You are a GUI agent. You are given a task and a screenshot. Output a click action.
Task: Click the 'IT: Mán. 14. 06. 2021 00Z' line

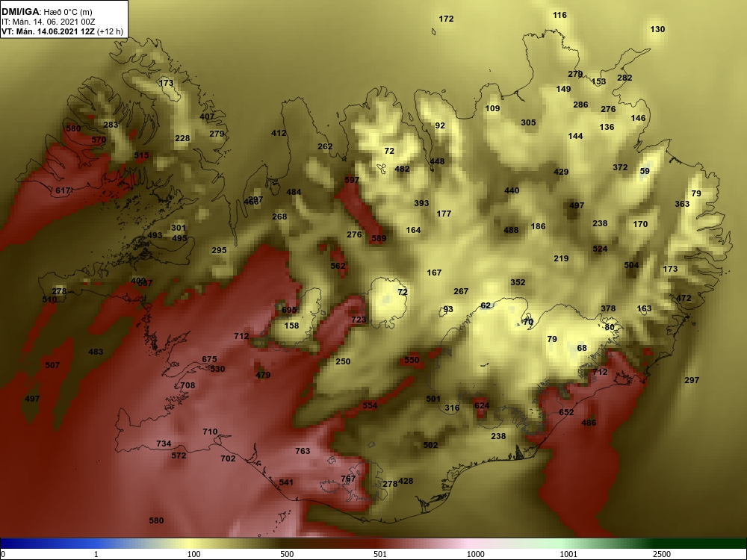click(48, 22)
